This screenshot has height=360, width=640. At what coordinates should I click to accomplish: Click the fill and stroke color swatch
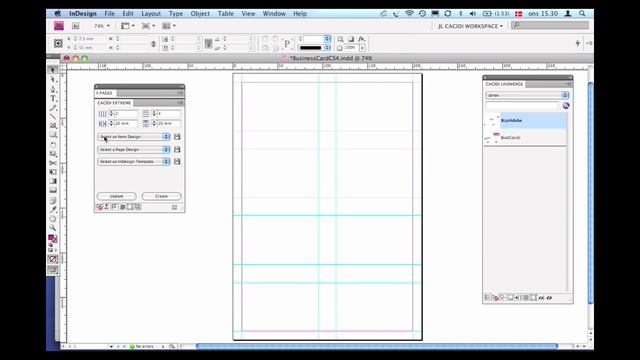click(x=52, y=238)
